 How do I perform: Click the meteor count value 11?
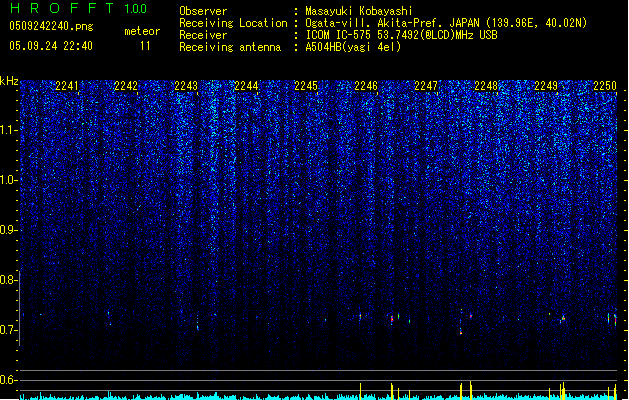[x=145, y=46]
